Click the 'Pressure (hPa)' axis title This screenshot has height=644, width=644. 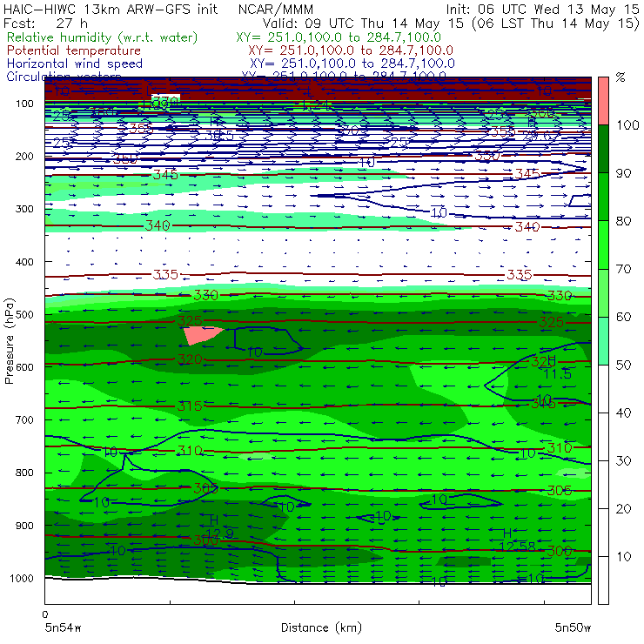(9, 341)
